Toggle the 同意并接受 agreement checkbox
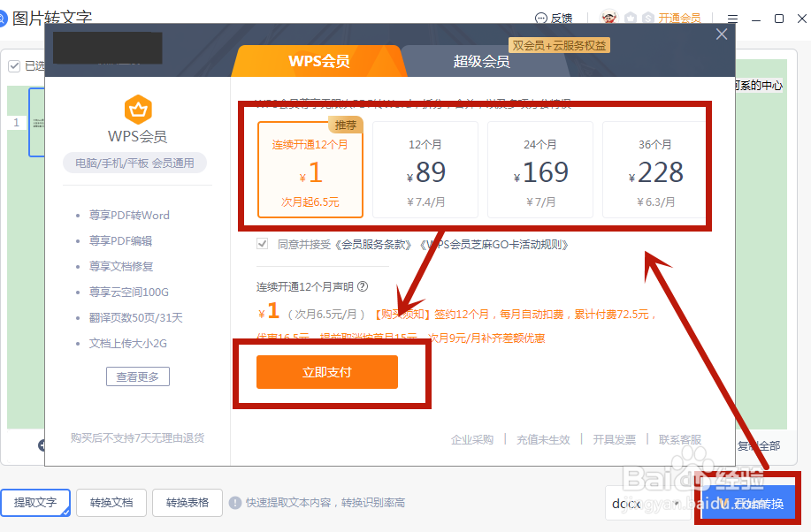The height and width of the screenshot is (532, 811). point(263,244)
